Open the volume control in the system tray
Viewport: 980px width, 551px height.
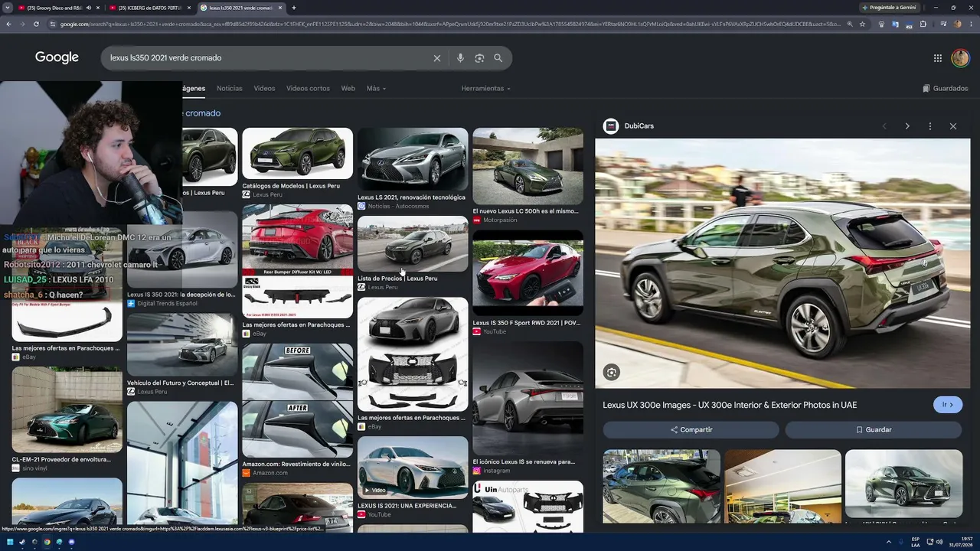pyautogui.click(x=941, y=542)
